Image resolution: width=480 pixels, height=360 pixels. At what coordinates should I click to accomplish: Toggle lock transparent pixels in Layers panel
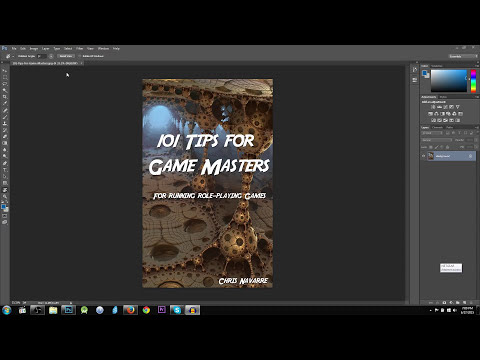pyautogui.click(x=431, y=147)
